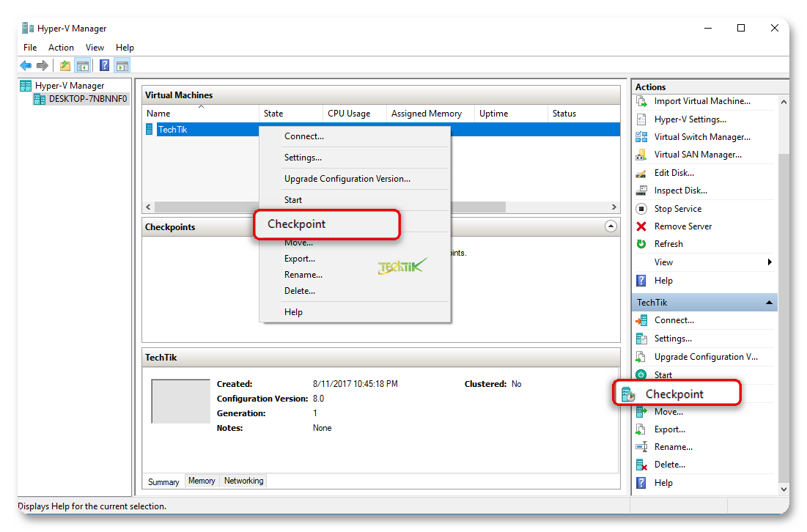
Task: Click Export... in the context menu
Action: click(x=300, y=259)
